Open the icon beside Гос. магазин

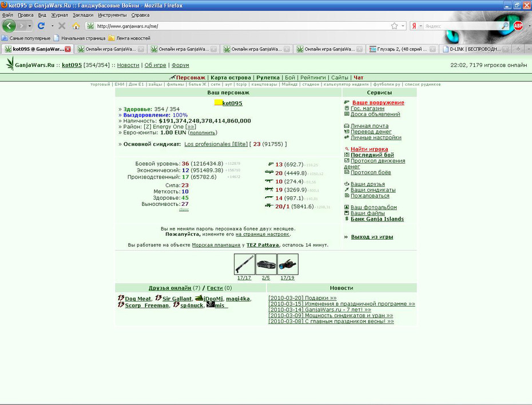click(x=347, y=108)
